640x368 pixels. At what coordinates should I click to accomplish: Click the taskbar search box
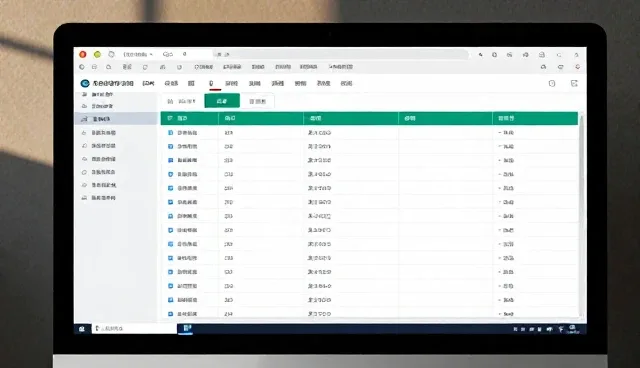coord(134,328)
